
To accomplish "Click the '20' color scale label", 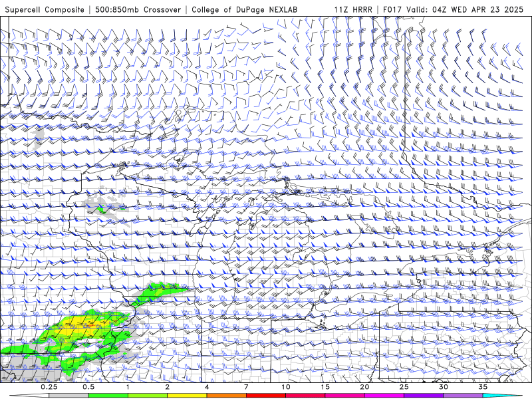I will point(364,387).
